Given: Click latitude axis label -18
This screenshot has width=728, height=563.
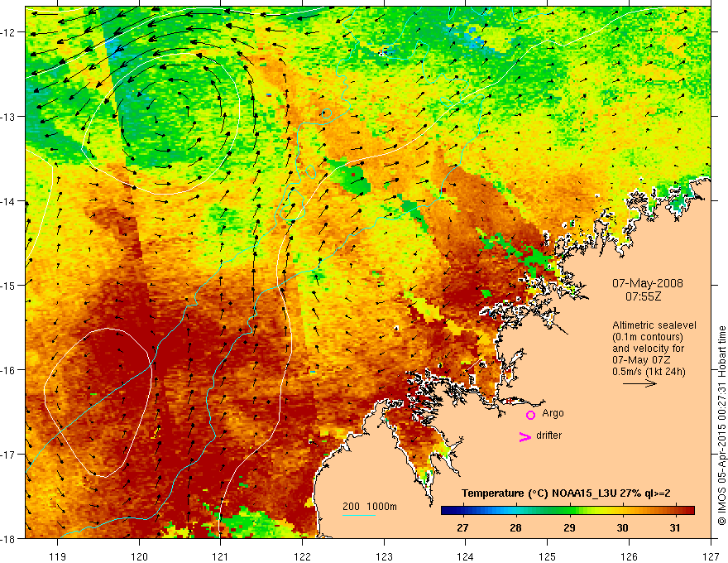Looking at the screenshot, I should click(8, 538).
